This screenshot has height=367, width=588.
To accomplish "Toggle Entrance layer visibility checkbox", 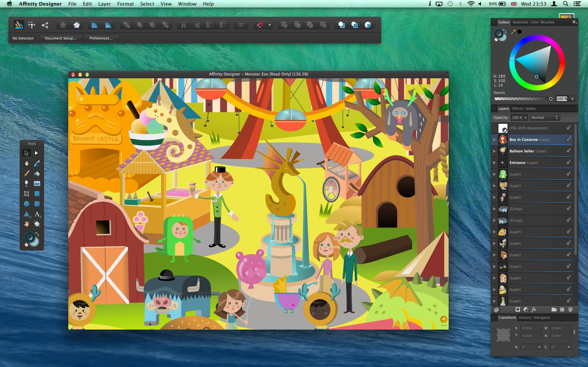I will pos(568,162).
